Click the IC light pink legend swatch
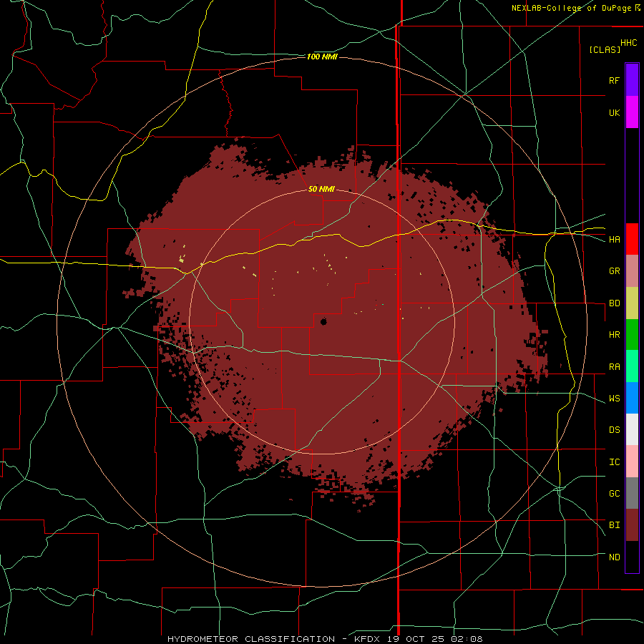The image size is (644, 644). (632, 462)
